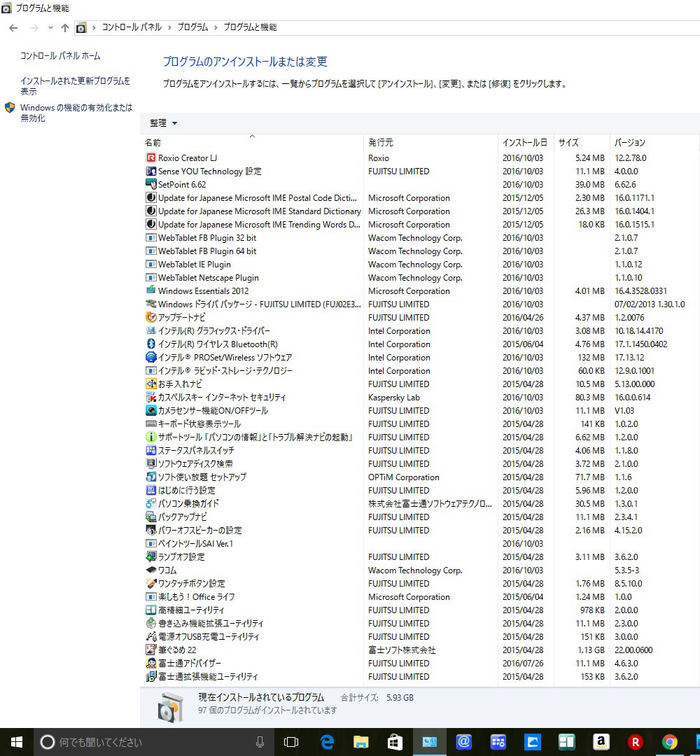Select the Windows Essentials 2012 icon
The width and height of the screenshot is (700, 756).
[x=151, y=290]
